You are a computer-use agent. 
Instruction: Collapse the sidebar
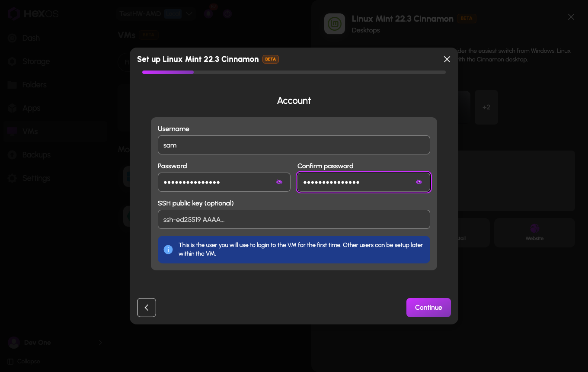click(x=24, y=362)
